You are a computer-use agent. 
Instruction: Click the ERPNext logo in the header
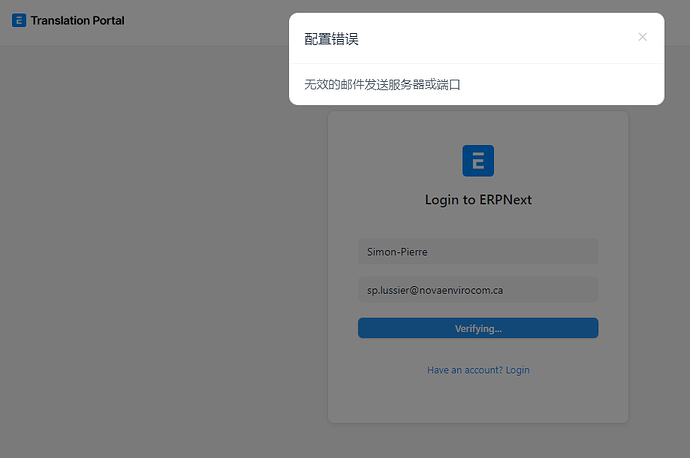click(x=19, y=20)
